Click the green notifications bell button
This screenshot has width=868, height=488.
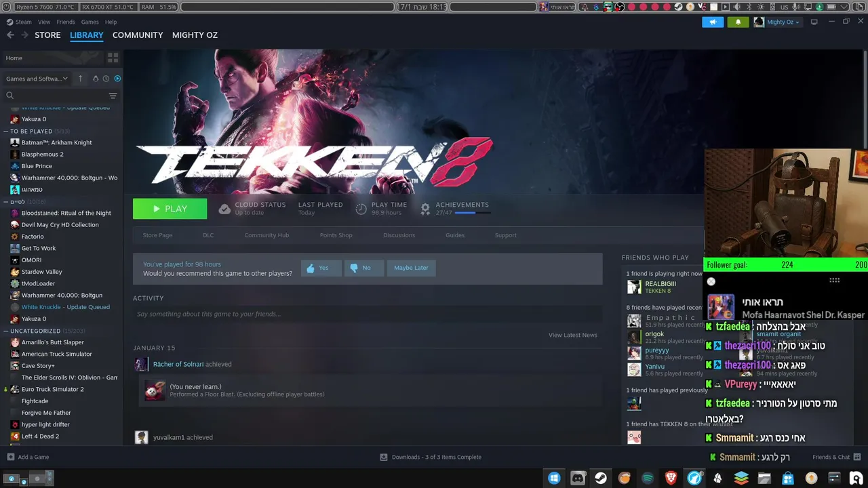point(738,22)
